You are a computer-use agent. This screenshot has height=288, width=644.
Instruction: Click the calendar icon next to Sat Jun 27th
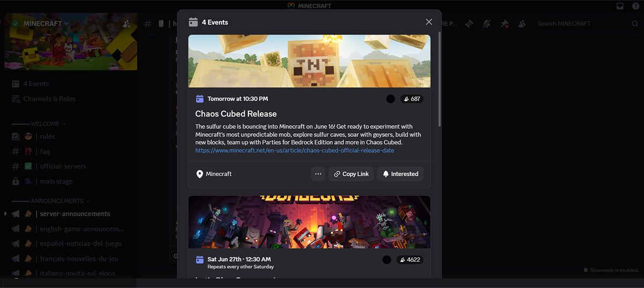pos(200,260)
